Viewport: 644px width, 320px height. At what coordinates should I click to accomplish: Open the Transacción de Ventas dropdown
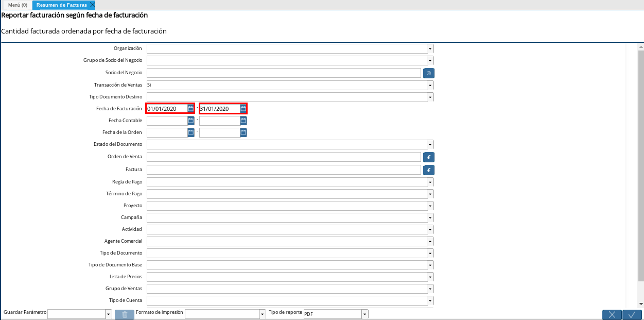click(430, 85)
